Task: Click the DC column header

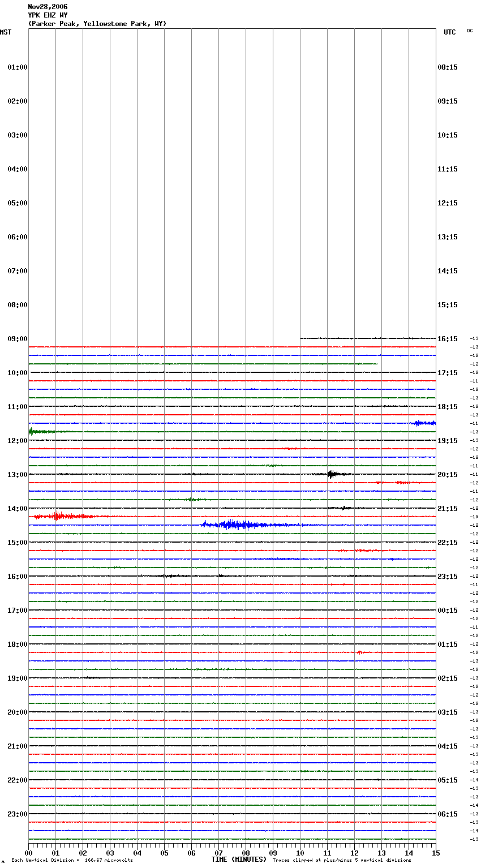Action: tap(470, 31)
